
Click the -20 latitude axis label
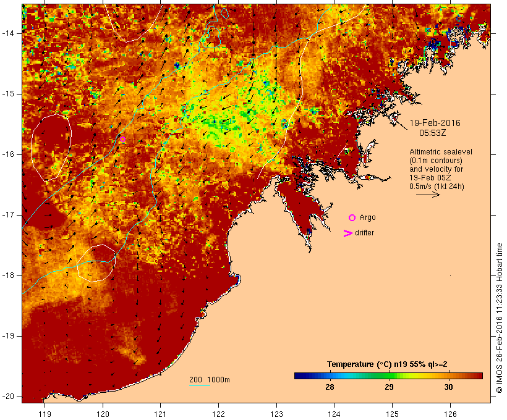7,397
